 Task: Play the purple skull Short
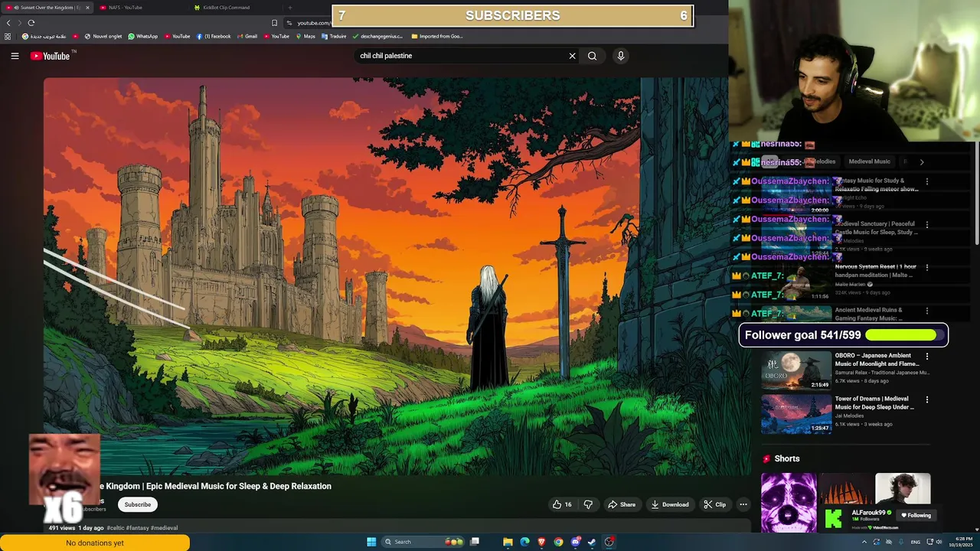click(789, 502)
